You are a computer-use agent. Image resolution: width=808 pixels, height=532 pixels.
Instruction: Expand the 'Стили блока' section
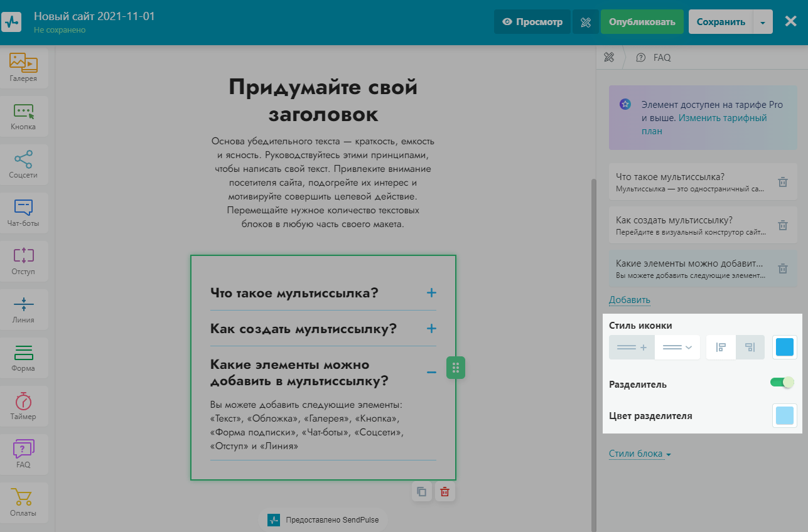coord(640,454)
